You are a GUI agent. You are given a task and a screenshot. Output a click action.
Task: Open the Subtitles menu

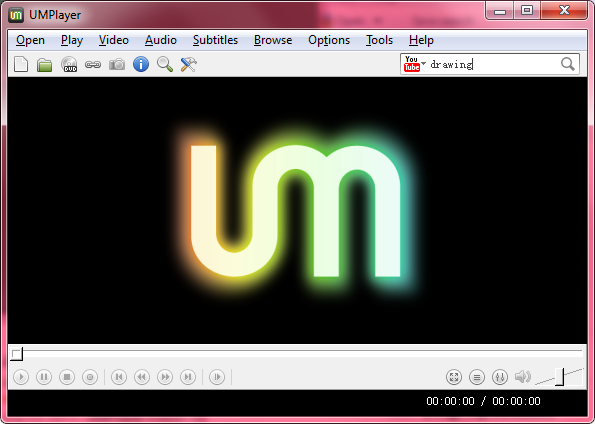pyautogui.click(x=215, y=40)
